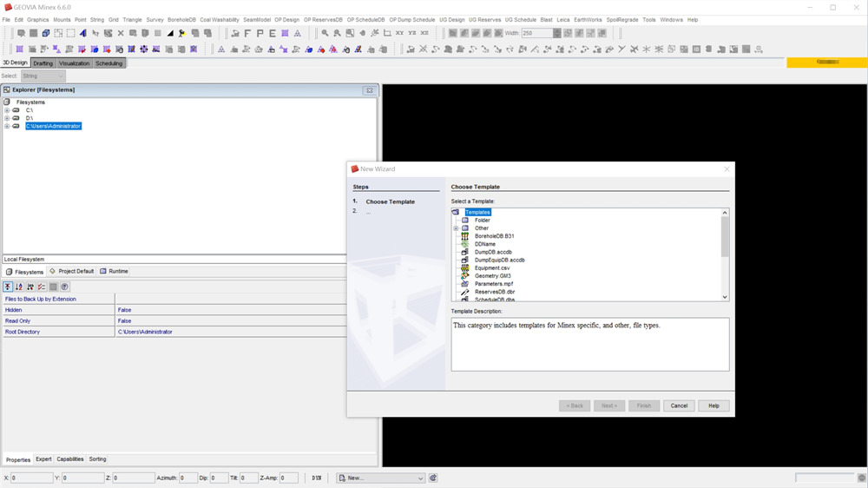Select DumpDB.accdb template
868x488 pixels.
point(493,252)
